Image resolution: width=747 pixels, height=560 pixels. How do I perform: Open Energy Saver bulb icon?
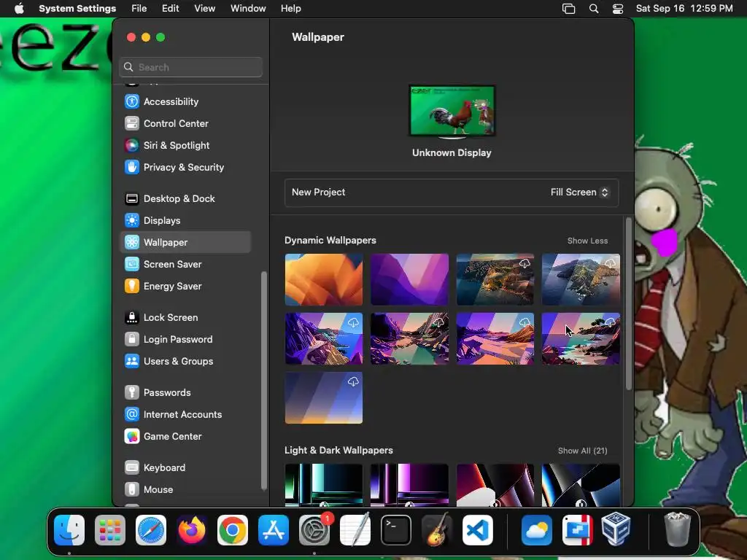[132, 286]
